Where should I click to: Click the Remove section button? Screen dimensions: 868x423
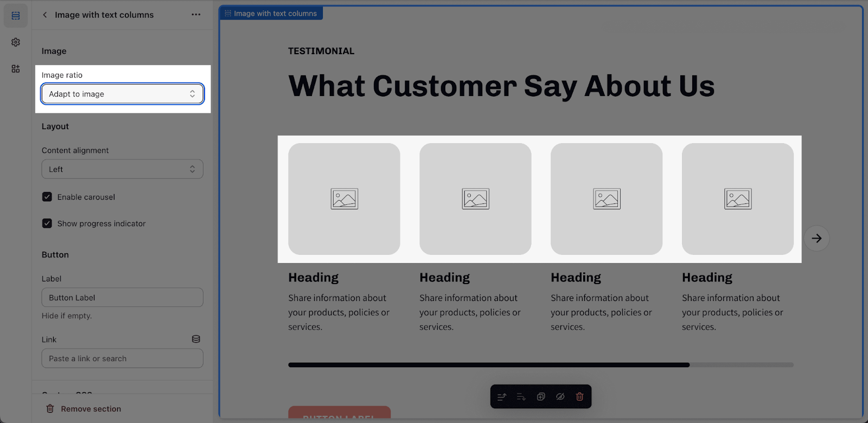(x=84, y=409)
